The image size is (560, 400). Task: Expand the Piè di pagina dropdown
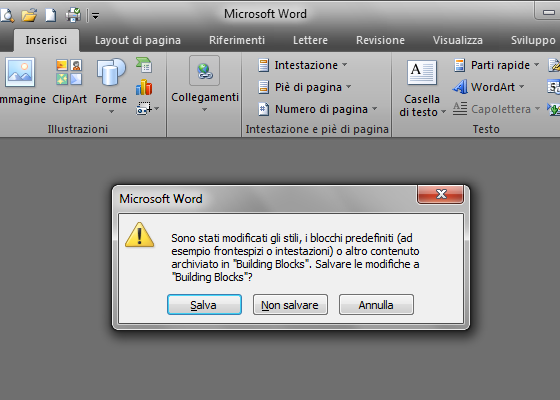[305, 87]
